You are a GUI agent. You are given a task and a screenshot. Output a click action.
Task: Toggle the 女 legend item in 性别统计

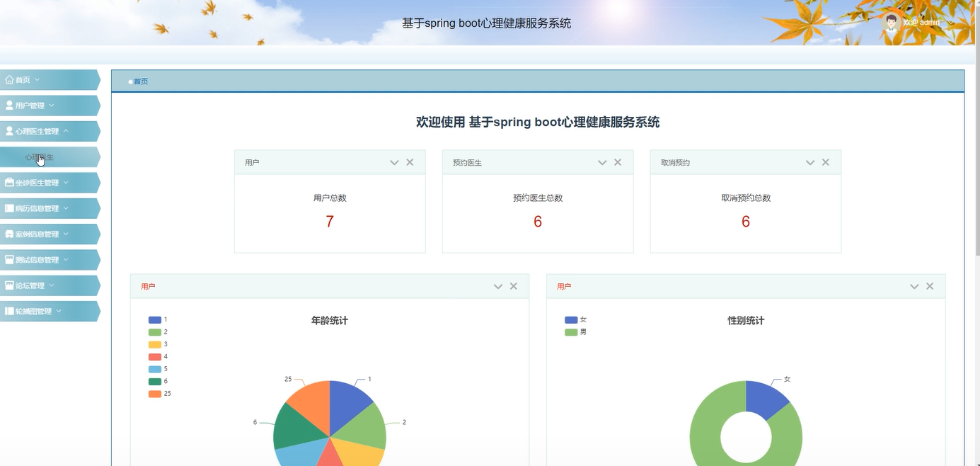pos(575,320)
